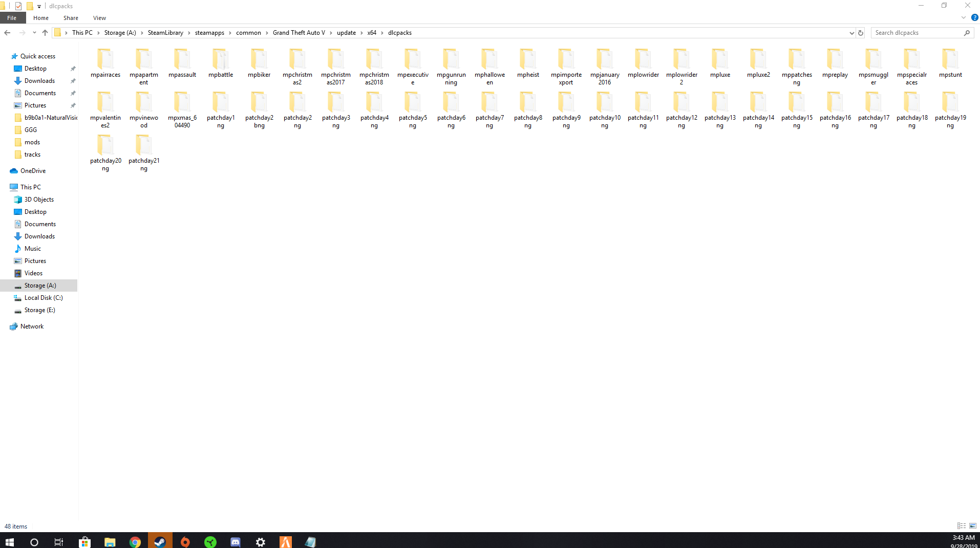980x548 pixels.
Task: Open the address bar history dropdown
Action: (x=851, y=33)
